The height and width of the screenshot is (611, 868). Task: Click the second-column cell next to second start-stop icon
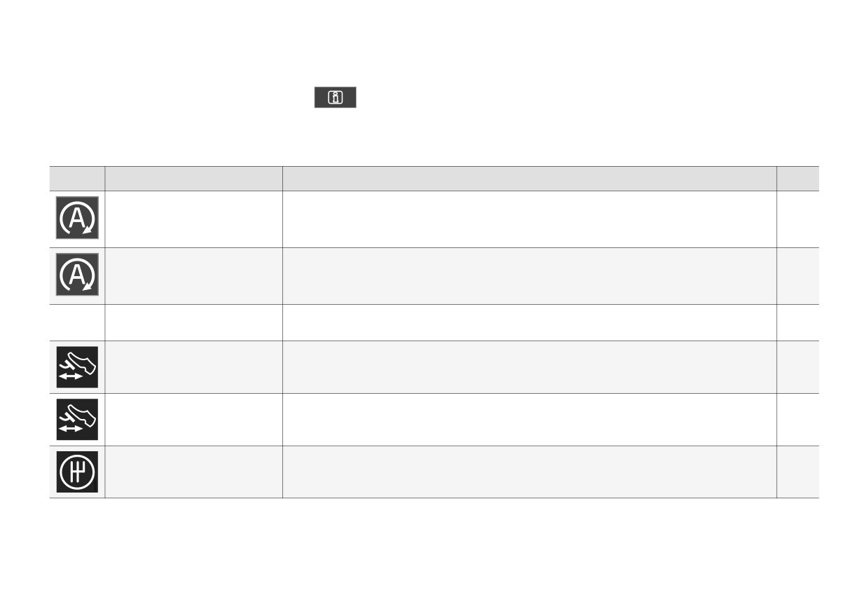194,276
